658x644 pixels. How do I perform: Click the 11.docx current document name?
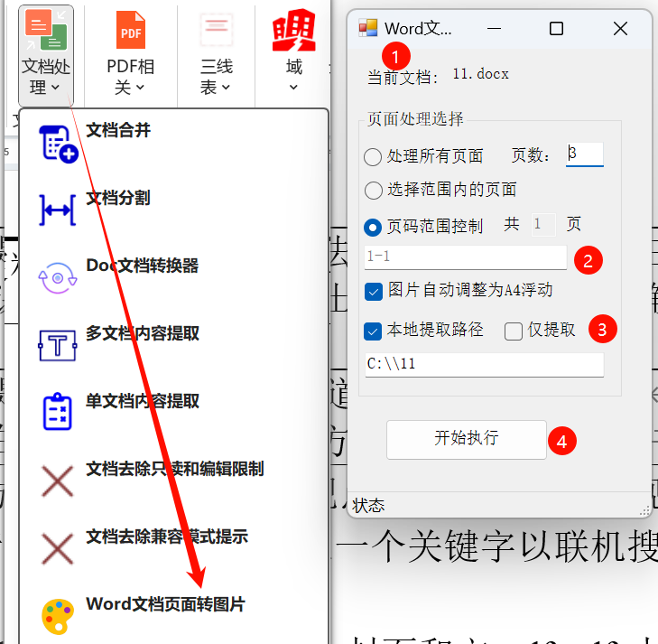click(480, 74)
